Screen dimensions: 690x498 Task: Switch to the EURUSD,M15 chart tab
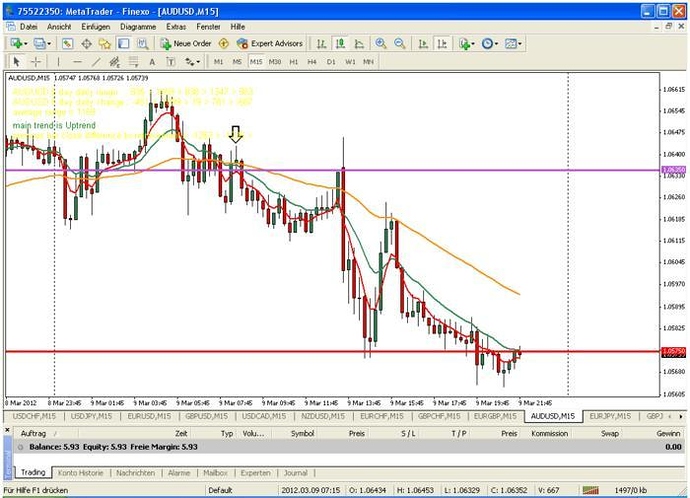[149, 416]
